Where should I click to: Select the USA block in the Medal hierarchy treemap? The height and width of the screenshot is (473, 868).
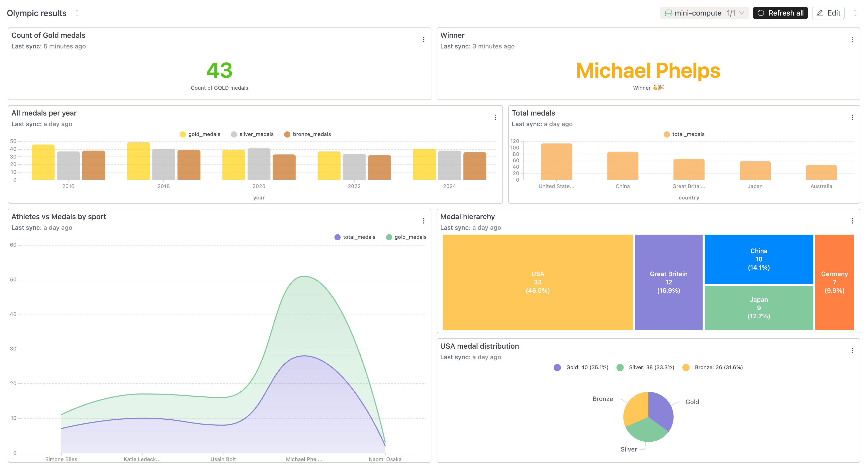coord(537,282)
